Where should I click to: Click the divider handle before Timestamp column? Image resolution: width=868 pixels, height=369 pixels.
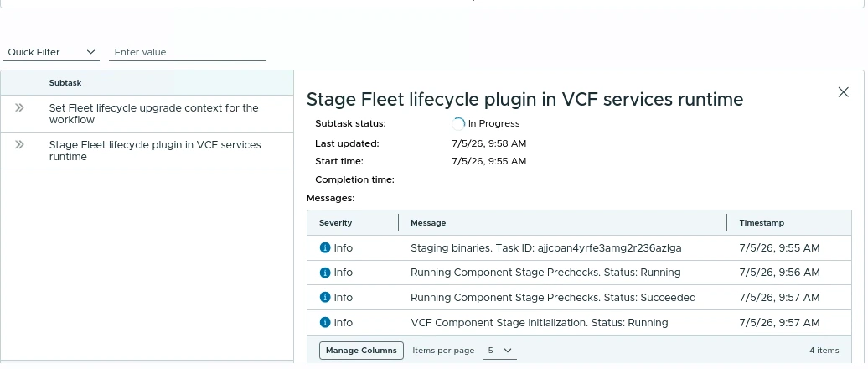(x=727, y=223)
